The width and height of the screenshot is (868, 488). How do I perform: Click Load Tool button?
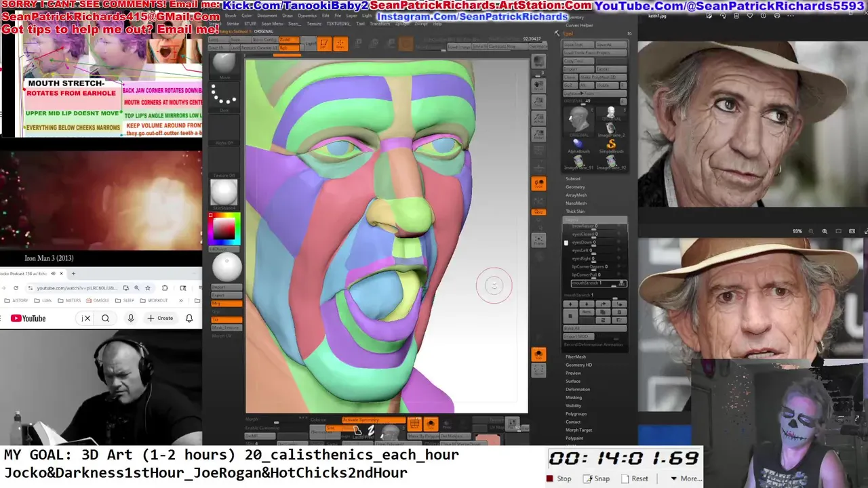578,45
